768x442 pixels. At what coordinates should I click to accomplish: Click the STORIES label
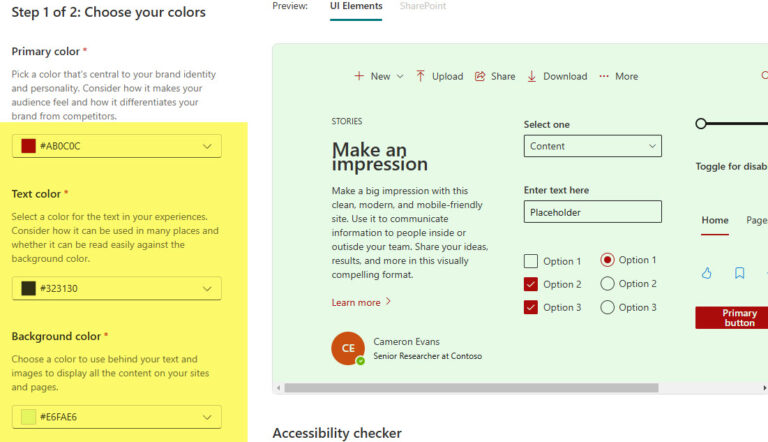click(347, 122)
